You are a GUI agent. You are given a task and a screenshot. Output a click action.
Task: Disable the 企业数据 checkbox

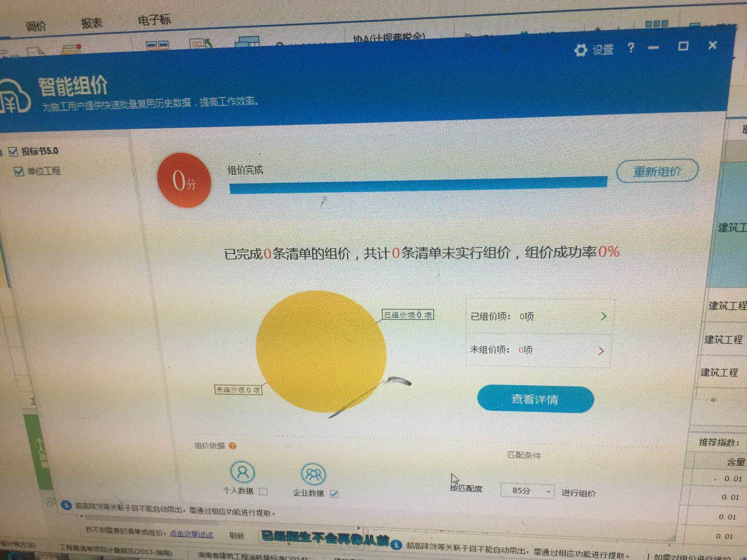point(334,494)
